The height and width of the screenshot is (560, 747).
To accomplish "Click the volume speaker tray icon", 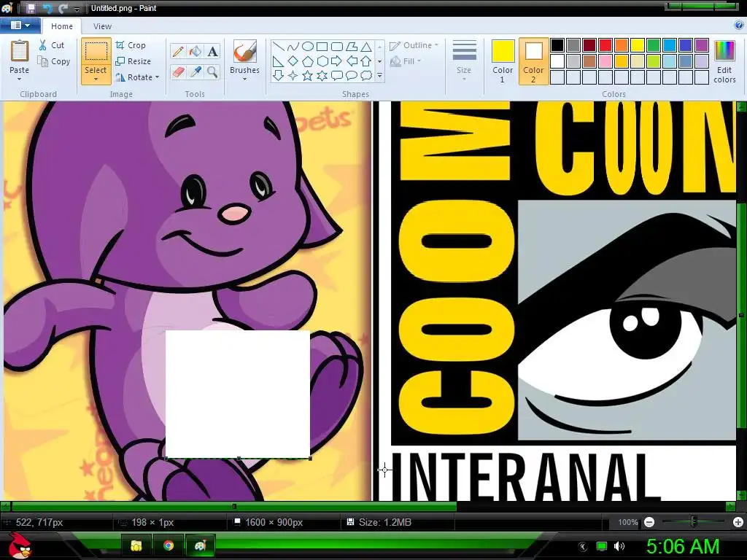I will pos(619,546).
